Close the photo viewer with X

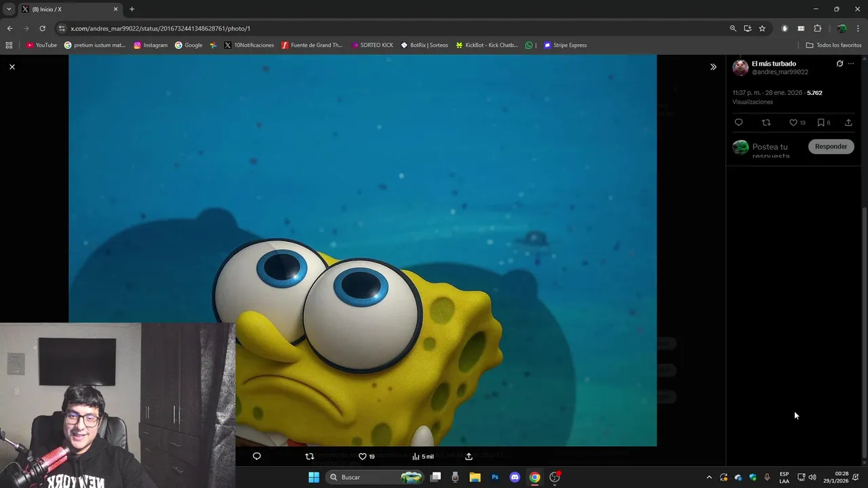12,66
